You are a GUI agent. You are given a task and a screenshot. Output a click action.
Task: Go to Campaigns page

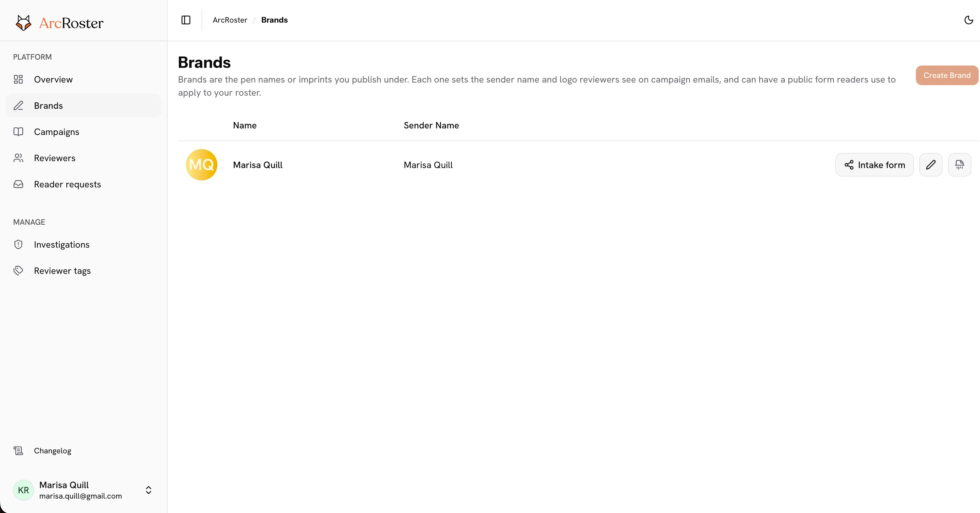84,132
